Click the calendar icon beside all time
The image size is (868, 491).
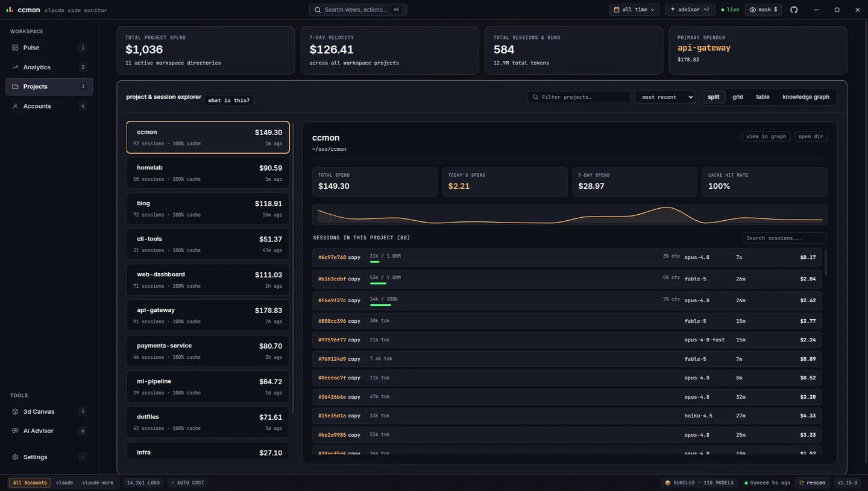pos(617,10)
